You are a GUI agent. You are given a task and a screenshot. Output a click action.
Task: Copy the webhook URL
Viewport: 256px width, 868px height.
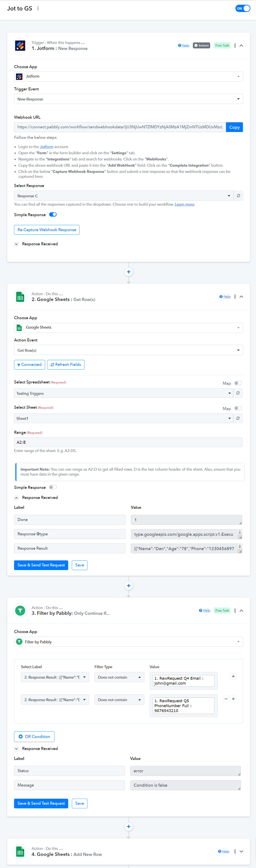[234, 127]
